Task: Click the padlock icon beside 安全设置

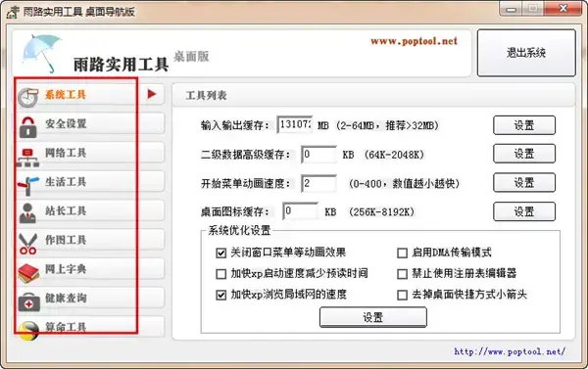Action: point(28,127)
